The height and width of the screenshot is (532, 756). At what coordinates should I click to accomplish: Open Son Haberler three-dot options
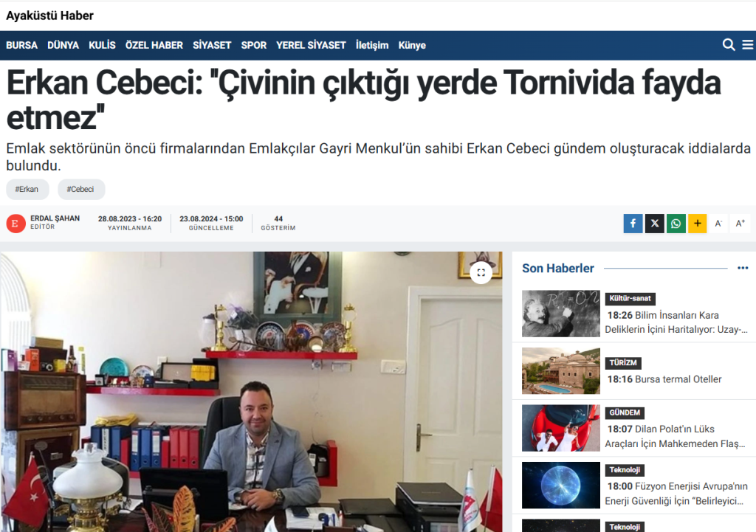coord(743,269)
